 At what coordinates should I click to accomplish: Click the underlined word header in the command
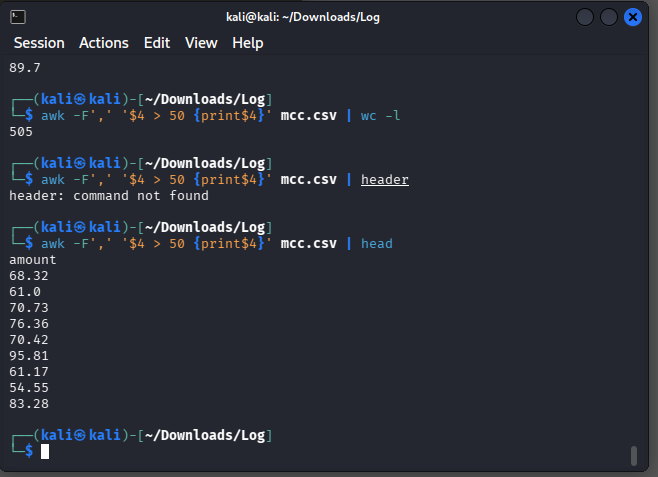click(385, 180)
